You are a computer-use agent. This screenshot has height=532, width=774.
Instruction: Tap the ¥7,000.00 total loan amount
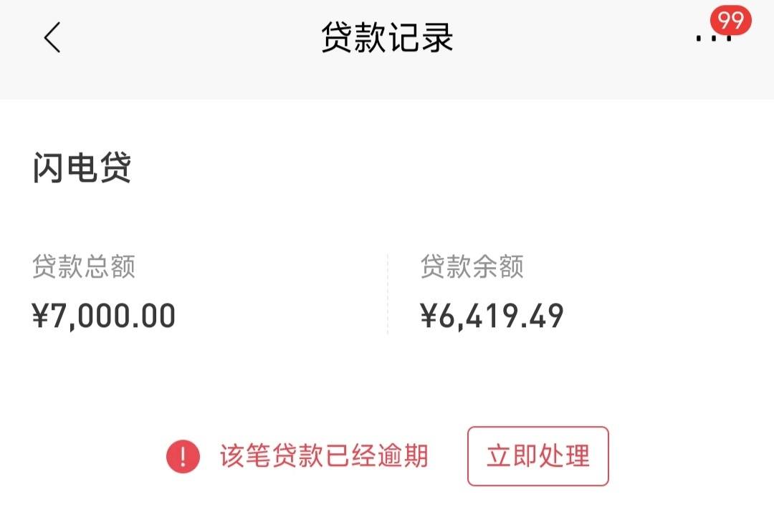pyautogui.click(x=104, y=316)
